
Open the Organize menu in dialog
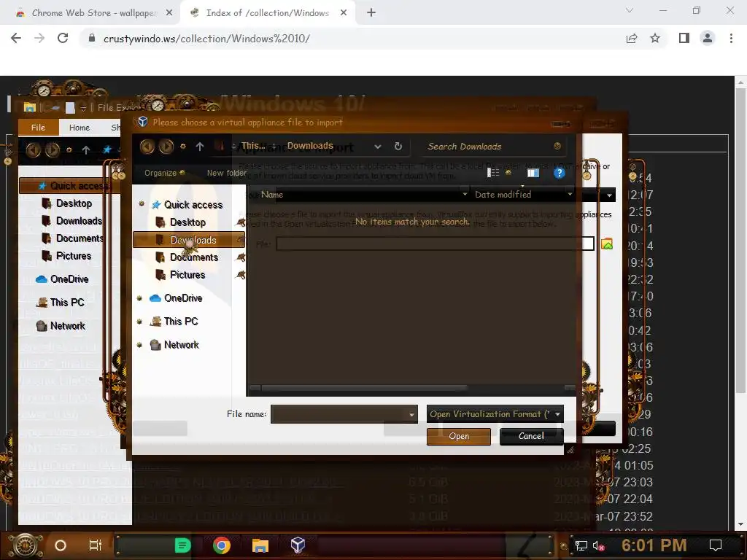(x=164, y=173)
